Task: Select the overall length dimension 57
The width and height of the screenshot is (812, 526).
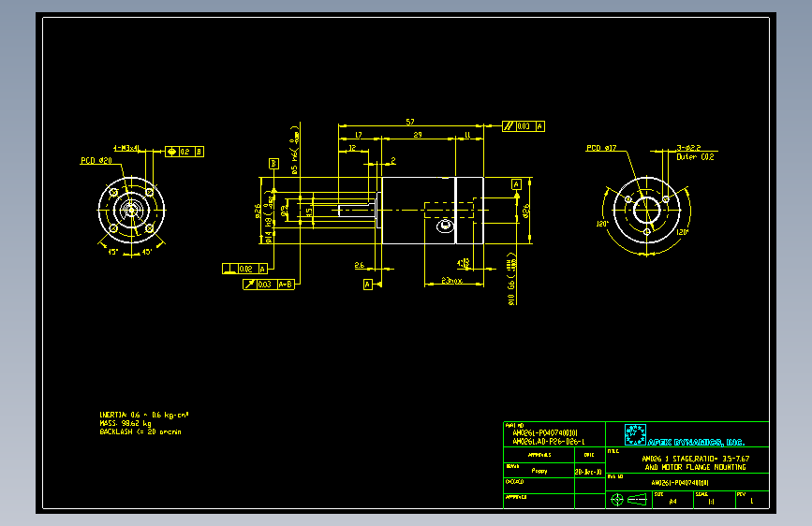Action: [x=410, y=122]
